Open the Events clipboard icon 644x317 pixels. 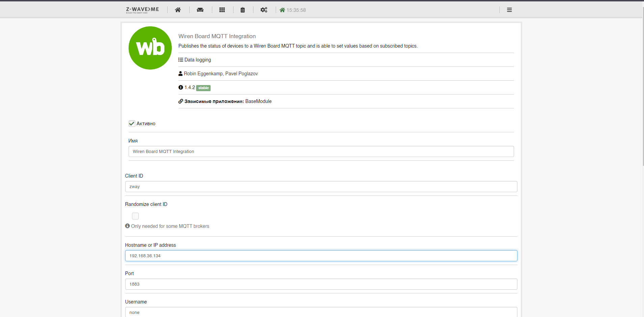(x=243, y=10)
